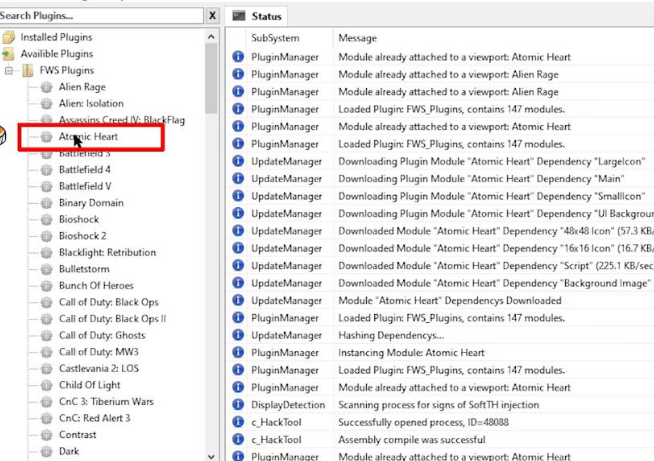
Task: Click the plugin tree scrollbar up arrow
Action: (211, 37)
